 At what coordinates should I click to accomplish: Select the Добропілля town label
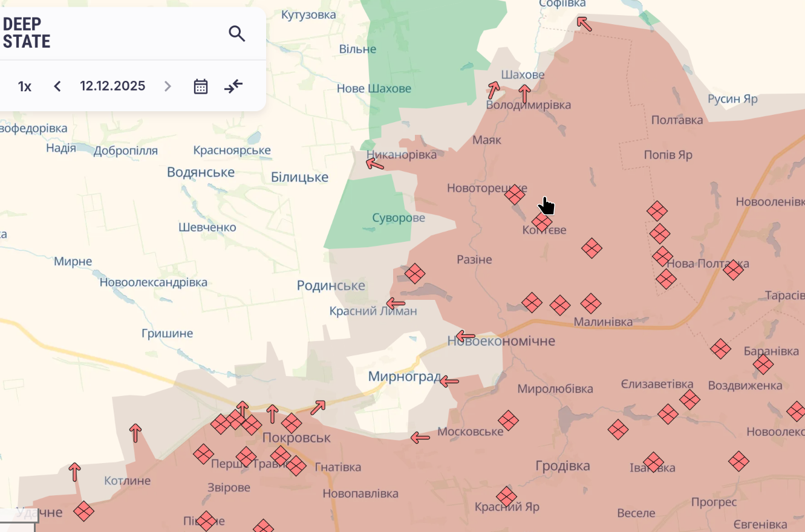[125, 151]
